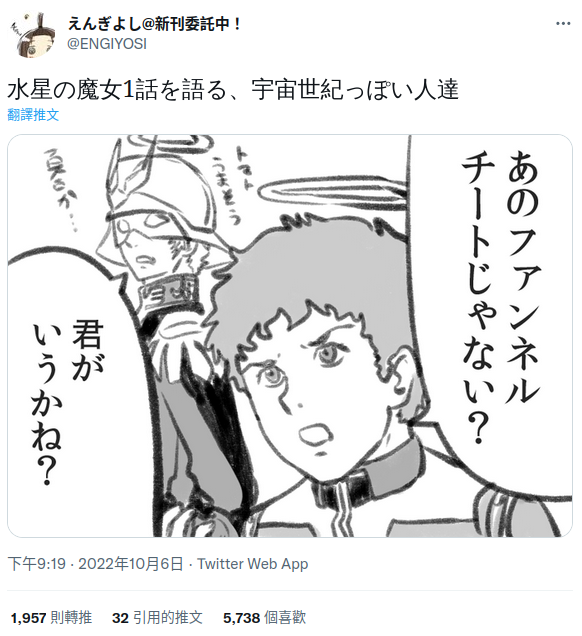
Task: View the 1,957 則轉推 retweets list
Action: tap(52, 618)
